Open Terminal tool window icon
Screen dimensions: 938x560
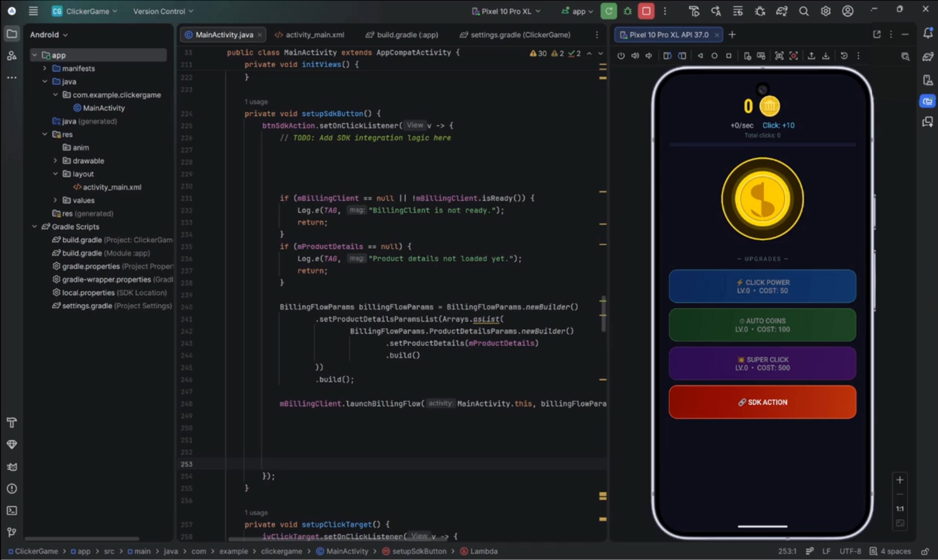click(11, 510)
